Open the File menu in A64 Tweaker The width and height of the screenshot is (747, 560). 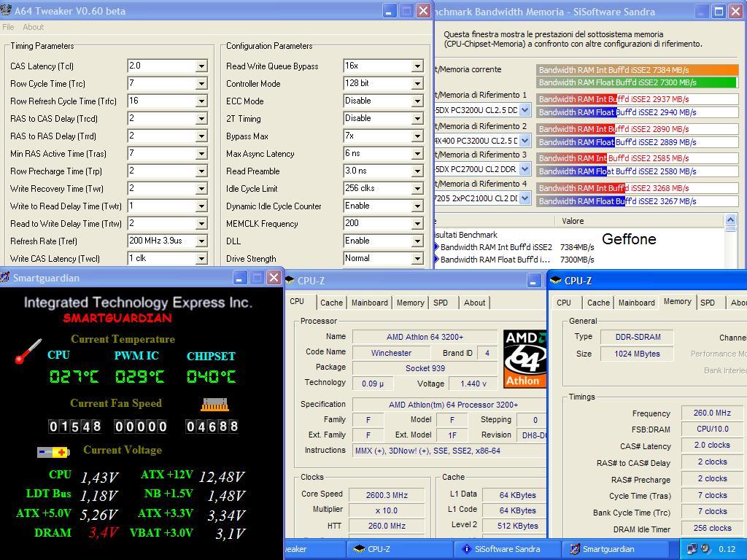click(x=8, y=27)
